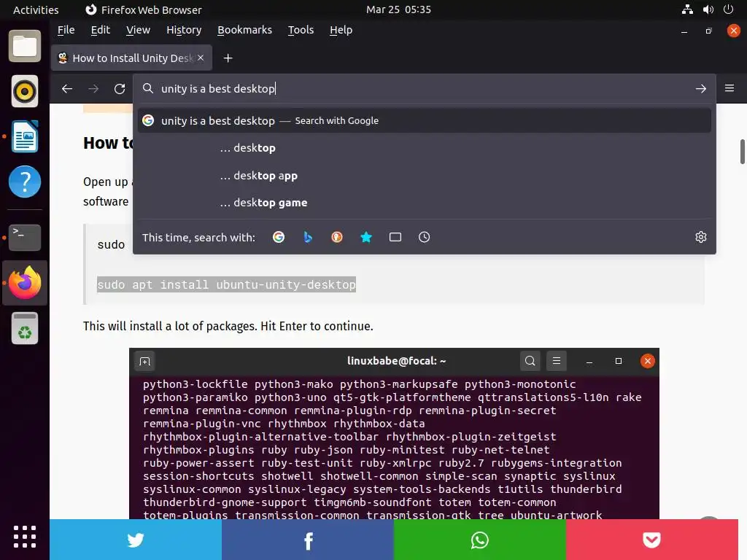The height and width of the screenshot is (560, 747).
Task: Click the page vertical scrollbar thumb
Action: 742,152
